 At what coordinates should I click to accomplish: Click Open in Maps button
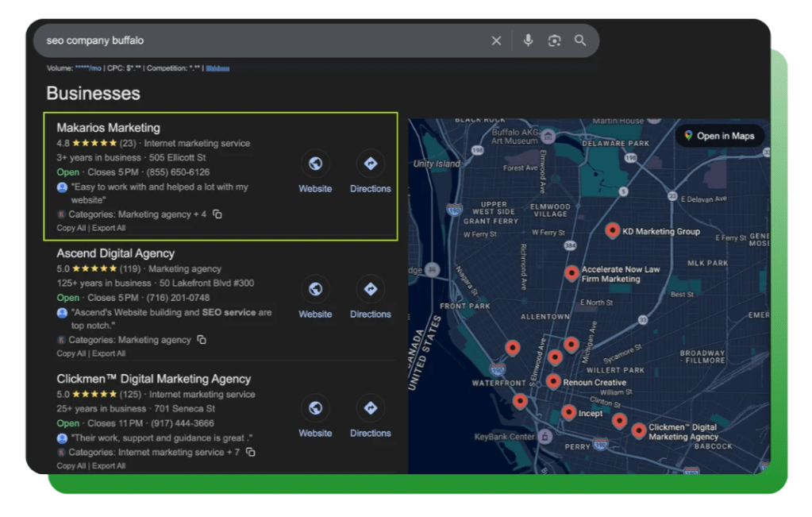pos(719,136)
